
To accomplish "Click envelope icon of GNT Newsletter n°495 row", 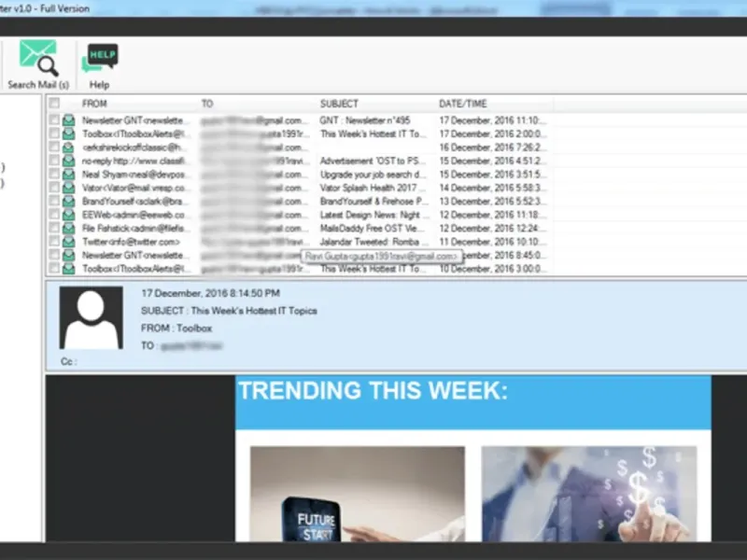I will 68,120.
